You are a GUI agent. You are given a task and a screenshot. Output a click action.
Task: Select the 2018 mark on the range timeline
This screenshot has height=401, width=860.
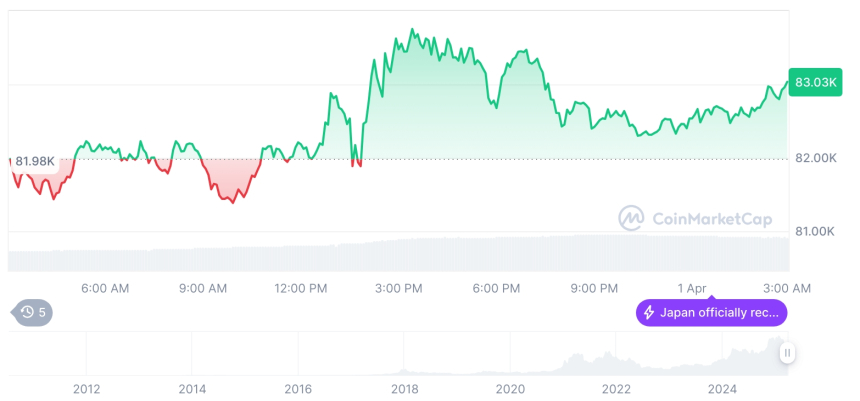point(404,389)
